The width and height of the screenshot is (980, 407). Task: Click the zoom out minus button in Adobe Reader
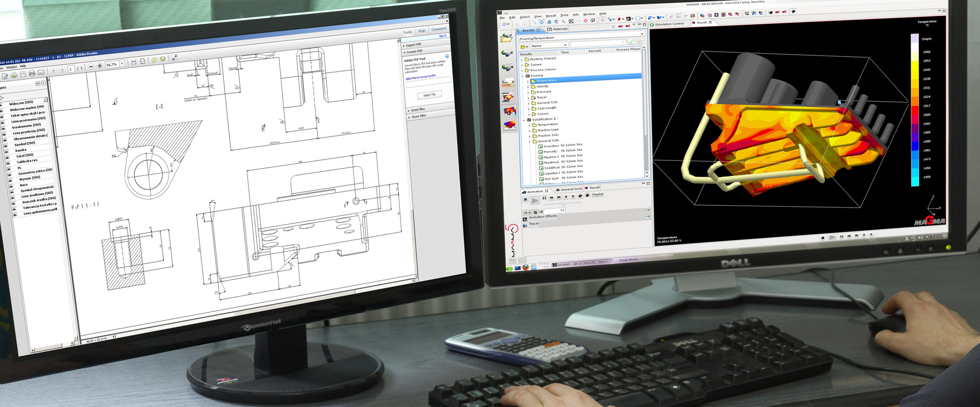[91, 67]
